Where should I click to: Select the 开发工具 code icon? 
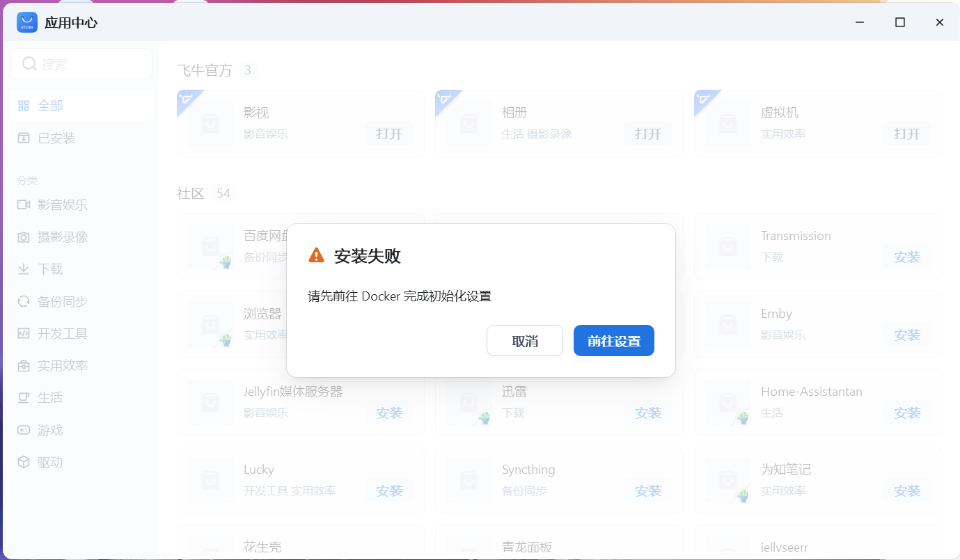coord(24,333)
